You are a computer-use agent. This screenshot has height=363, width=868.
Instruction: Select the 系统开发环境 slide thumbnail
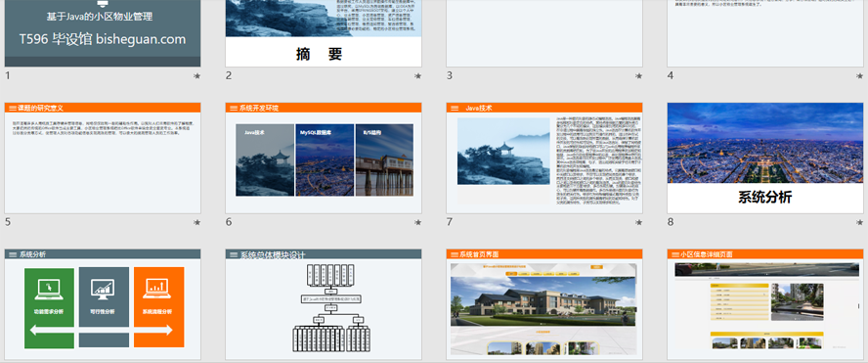point(324,158)
